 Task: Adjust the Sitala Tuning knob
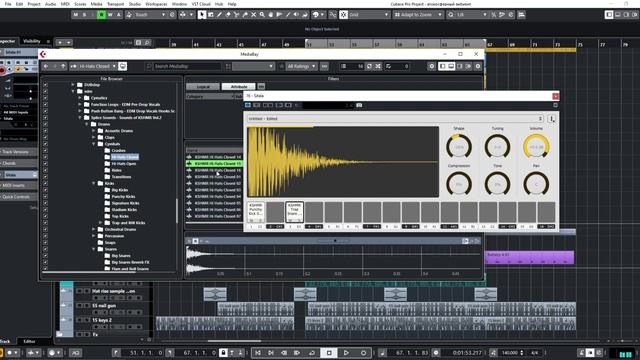click(x=498, y=147)
